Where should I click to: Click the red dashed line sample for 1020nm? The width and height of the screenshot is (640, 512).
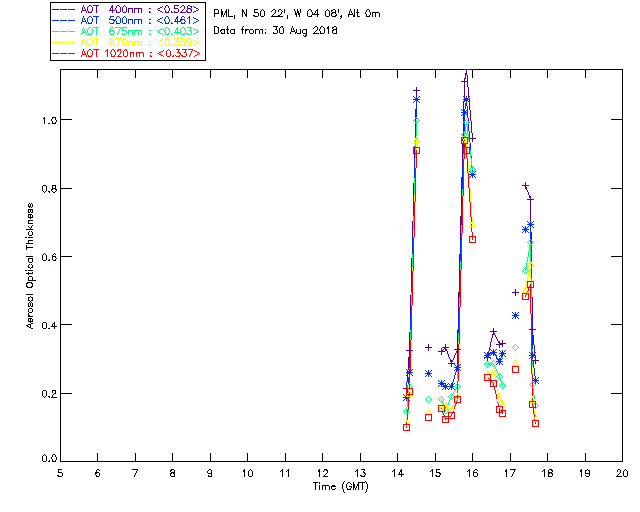[x=64, y=53]
